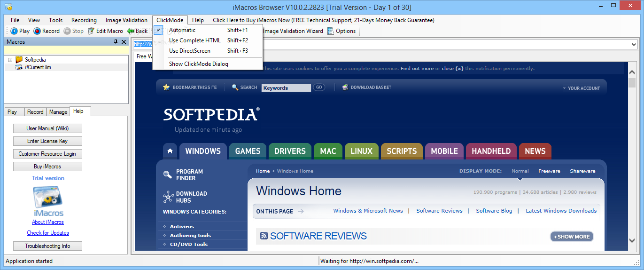Choose Use DirectScreen click mode
Image resolution: width=644 pixels, height=270 pixels.
coord(207,51)
